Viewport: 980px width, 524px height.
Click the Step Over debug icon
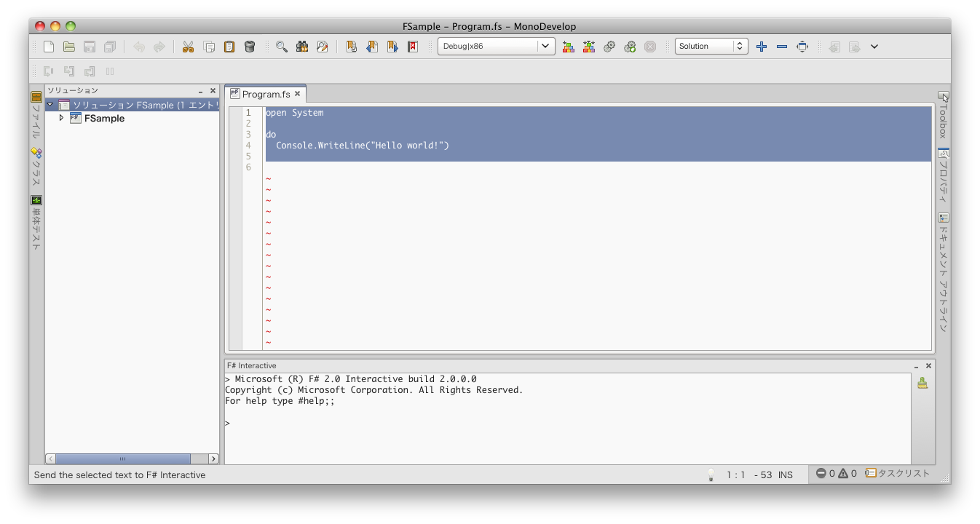(x=49, y=71)
